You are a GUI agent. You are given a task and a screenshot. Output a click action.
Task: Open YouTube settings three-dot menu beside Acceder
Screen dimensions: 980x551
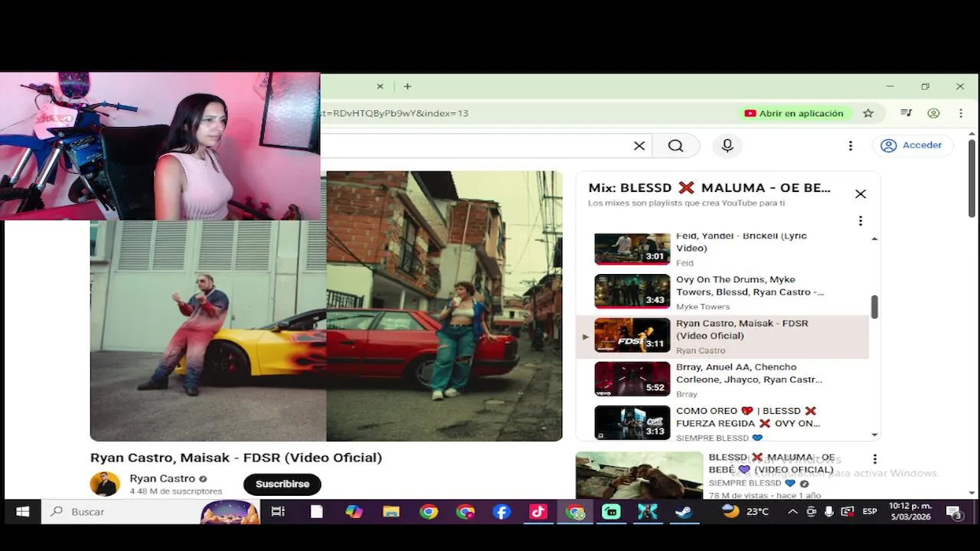(850, 145)
